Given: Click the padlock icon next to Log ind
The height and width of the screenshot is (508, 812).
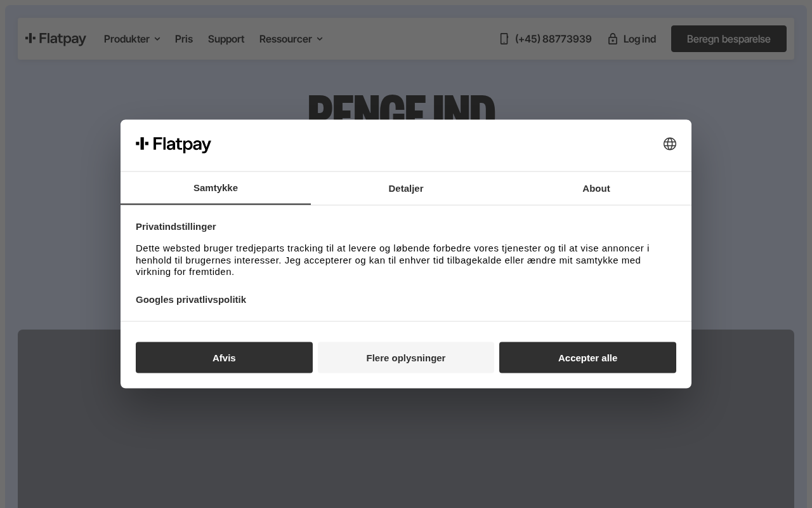Looking at the screenshot, I should 612,39.
